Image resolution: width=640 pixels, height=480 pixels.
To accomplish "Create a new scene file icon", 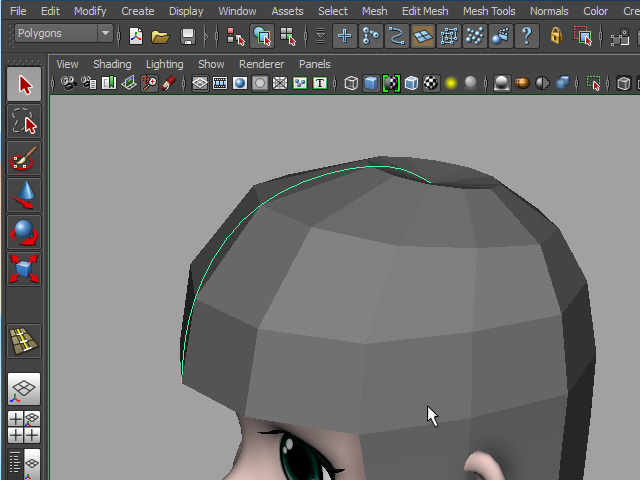I will 136,36.
